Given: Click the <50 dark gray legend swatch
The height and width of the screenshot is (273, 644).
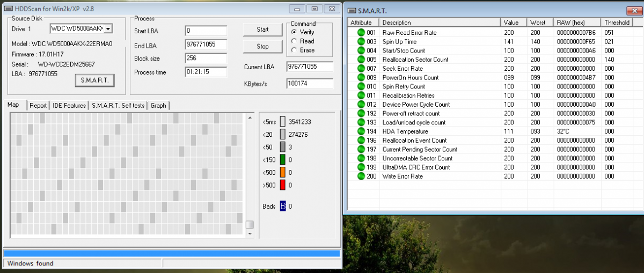Looking at the screenshot, I should (283, 147).
